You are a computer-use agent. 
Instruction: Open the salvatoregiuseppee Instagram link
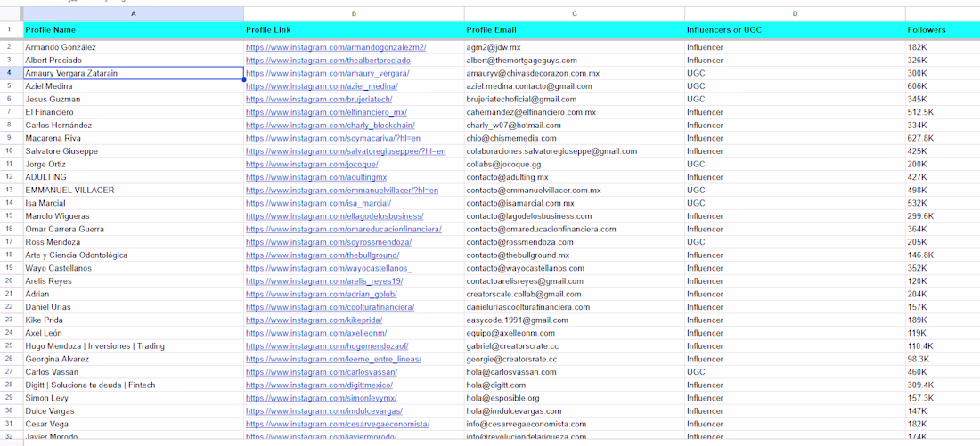pos(346,151)
